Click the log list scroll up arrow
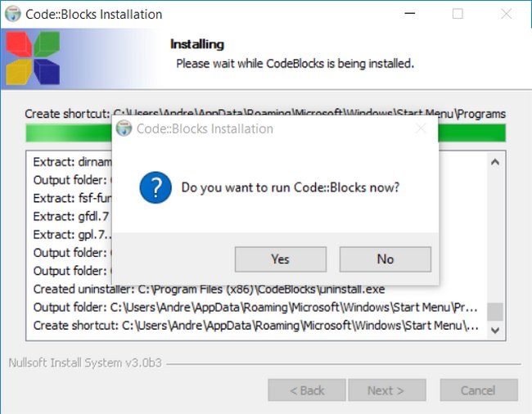 coord(495,162)
